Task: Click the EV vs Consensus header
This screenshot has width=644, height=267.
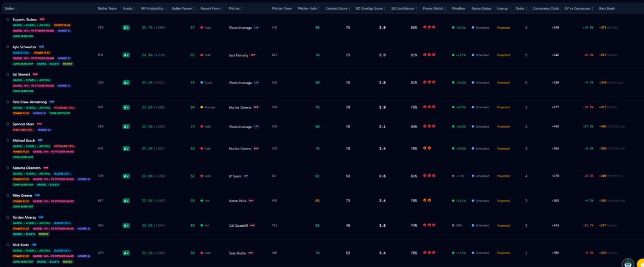Action: click(579, 8)
